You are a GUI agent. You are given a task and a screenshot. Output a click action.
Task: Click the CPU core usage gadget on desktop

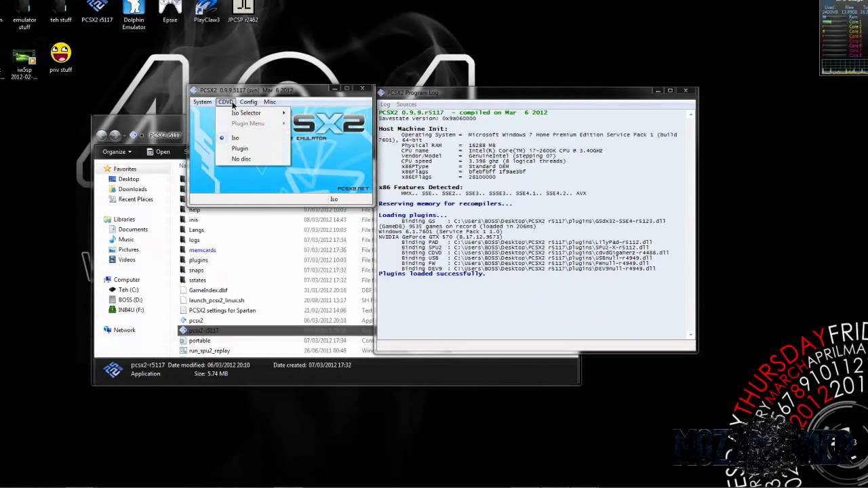click(844, 37)
